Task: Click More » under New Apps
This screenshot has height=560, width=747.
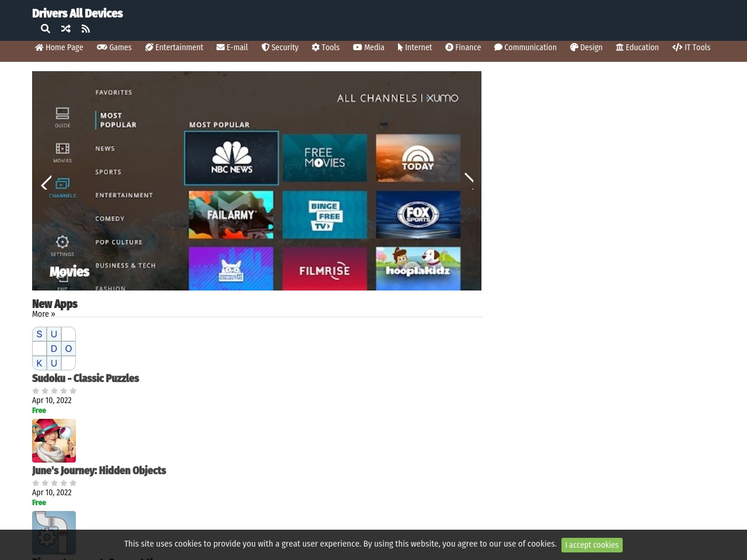Action: coord(44,314)
